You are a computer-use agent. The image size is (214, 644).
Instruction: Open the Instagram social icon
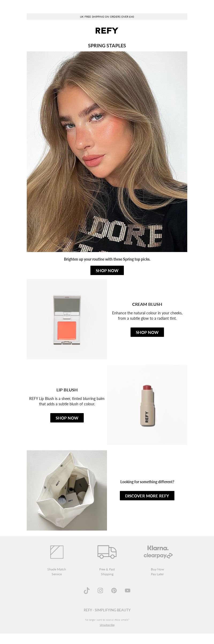[100, 590]
